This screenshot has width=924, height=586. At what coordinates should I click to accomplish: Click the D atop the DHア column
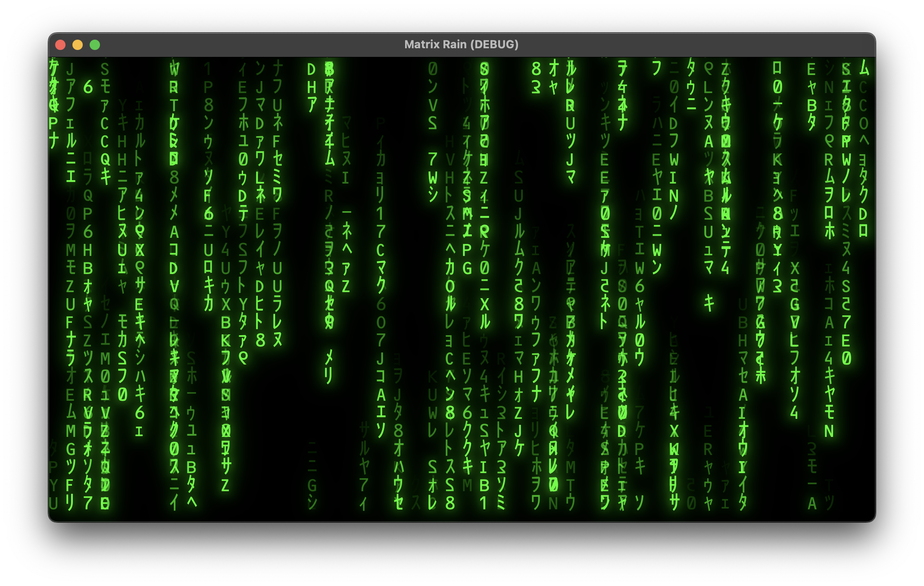(312, 69)
